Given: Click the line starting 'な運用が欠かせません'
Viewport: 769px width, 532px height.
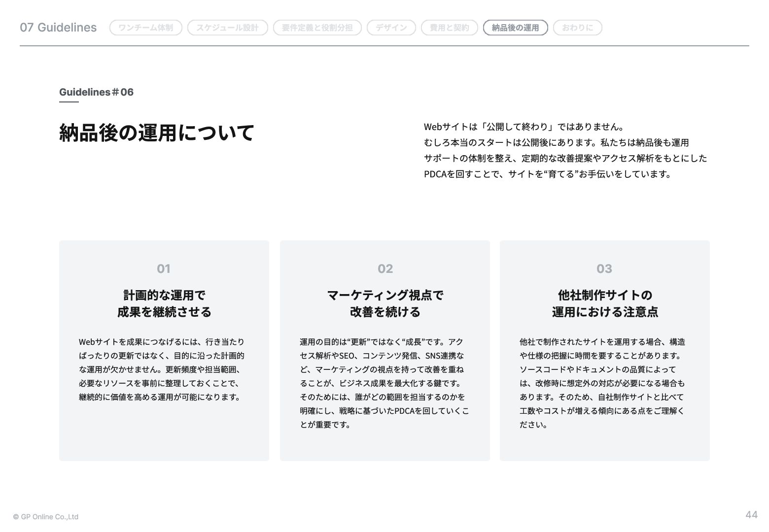Looking at the screenshot, I should point(160,369).
